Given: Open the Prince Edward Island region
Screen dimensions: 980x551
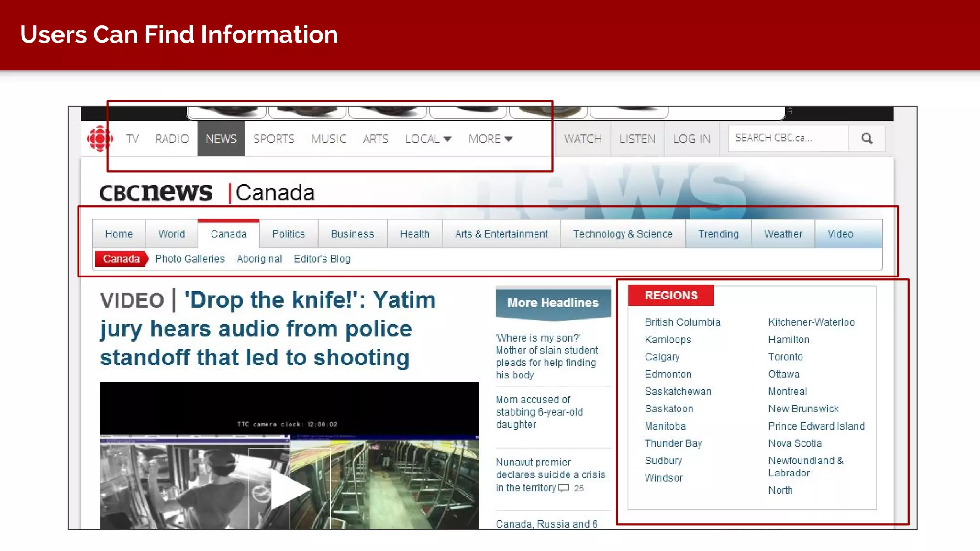Looking at the screenshot, I should [x=816, y=426].
